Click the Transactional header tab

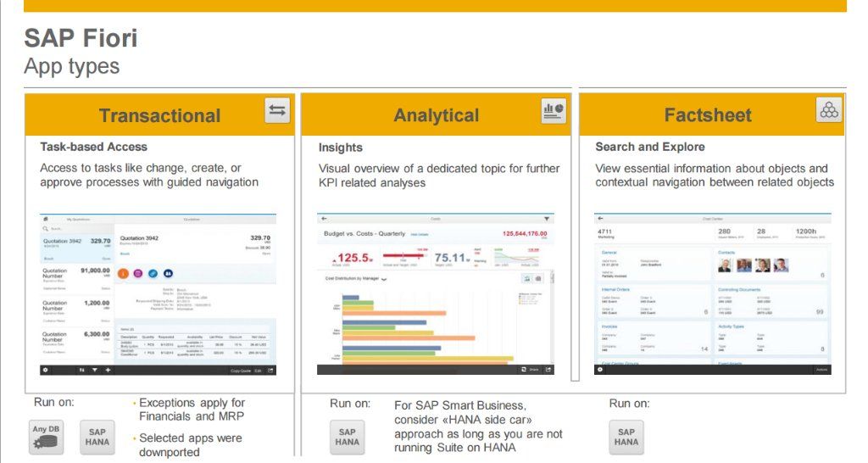tap(159, 115)
